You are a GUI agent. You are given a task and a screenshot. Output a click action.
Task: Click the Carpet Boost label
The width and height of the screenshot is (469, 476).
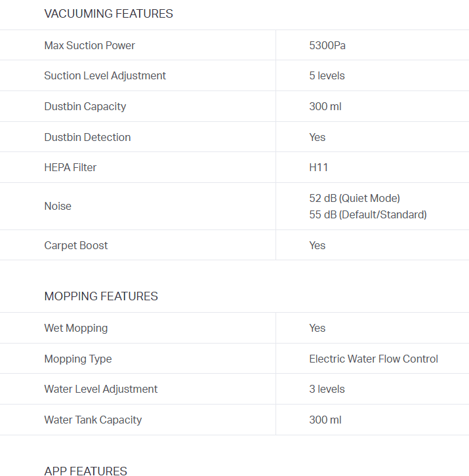[75, 245]
